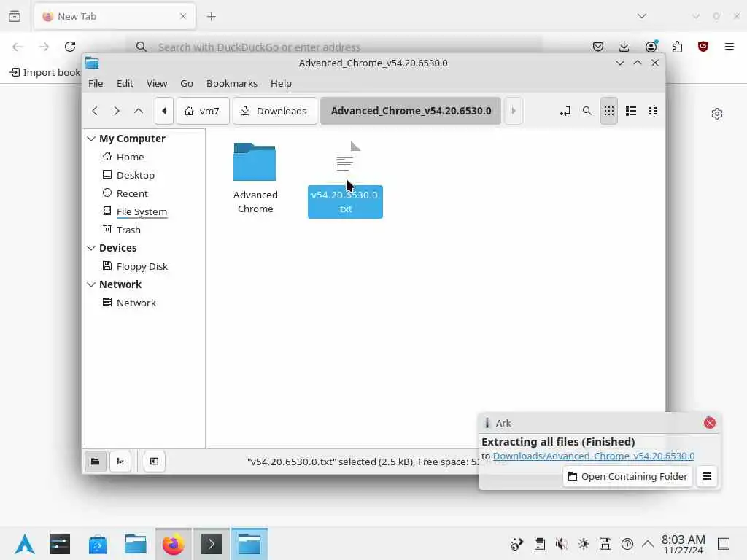Open the Advanced Chrome folder
The height and width of the screenshot is (560, 747).
click(x=255, y=178)
